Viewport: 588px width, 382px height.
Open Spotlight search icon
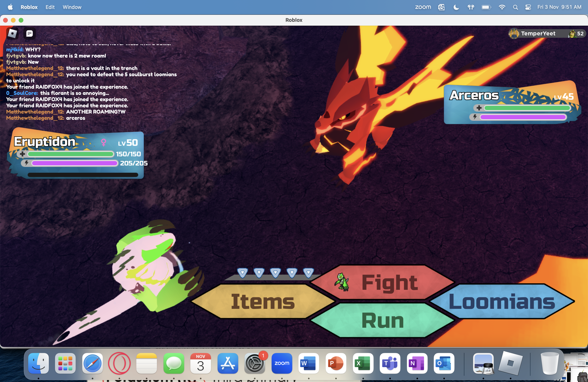515,7
